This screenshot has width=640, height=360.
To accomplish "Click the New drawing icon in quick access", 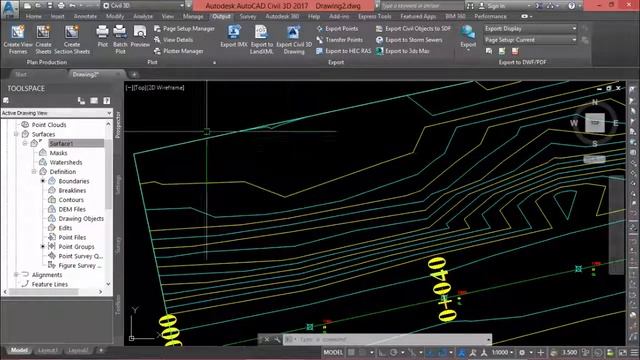I will pyautogui.click(x=27, y=6).
